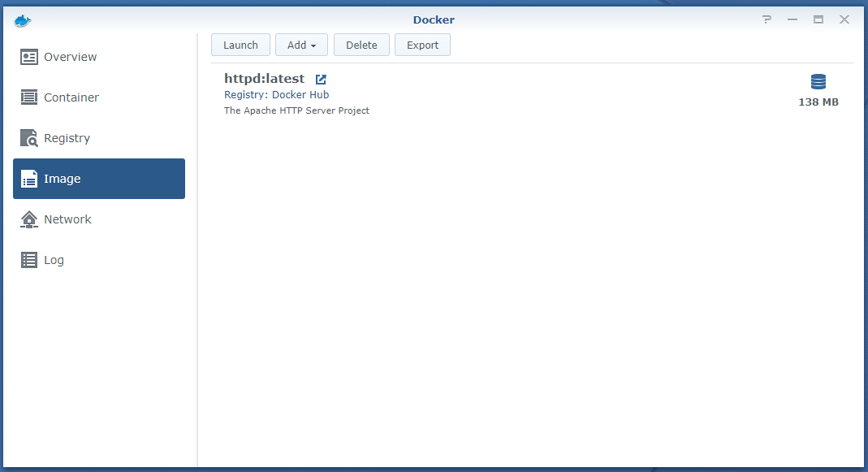This screenshot has width=868, height=472.
Task: Click The Apache HTTP Server Project description
Action: pyautogui.click(x=296, y=110)
